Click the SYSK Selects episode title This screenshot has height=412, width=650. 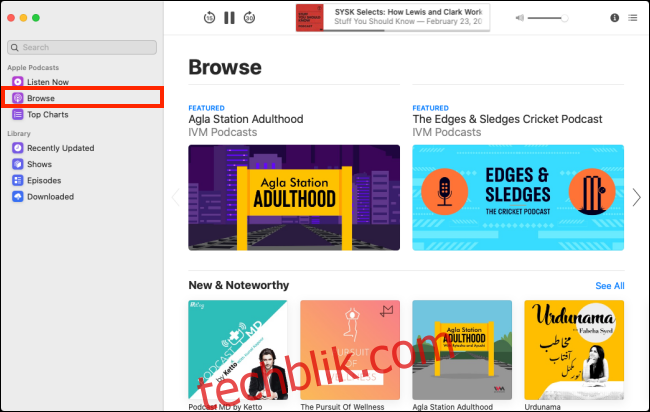408,12
